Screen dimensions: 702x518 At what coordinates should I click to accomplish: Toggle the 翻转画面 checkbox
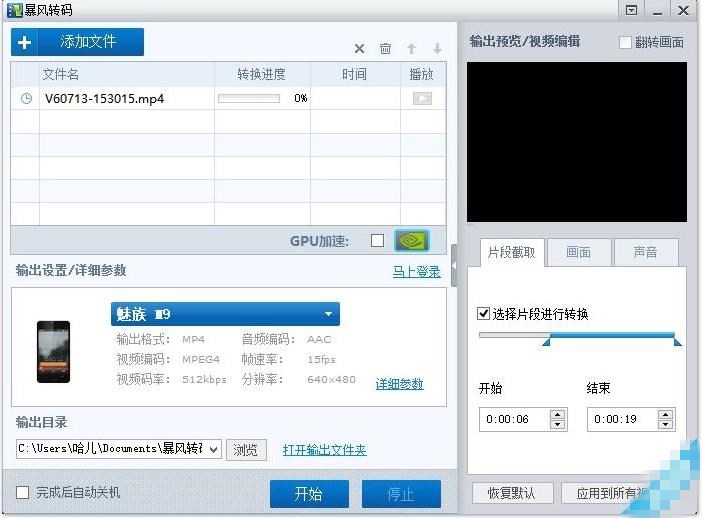(625, 43)
